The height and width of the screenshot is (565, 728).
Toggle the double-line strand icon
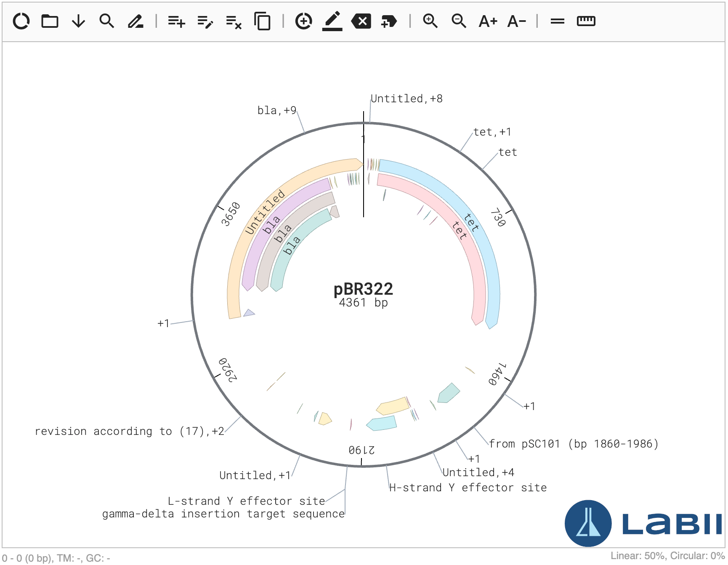(557, 21)
